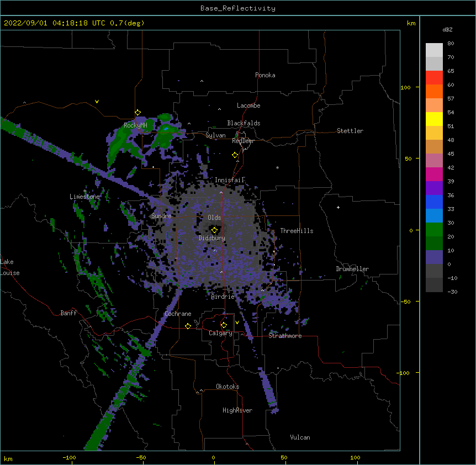The height and width of the screenshot is (465, 476).
Task: Click the ThreeHills label
Action: [x=297, y=231]
